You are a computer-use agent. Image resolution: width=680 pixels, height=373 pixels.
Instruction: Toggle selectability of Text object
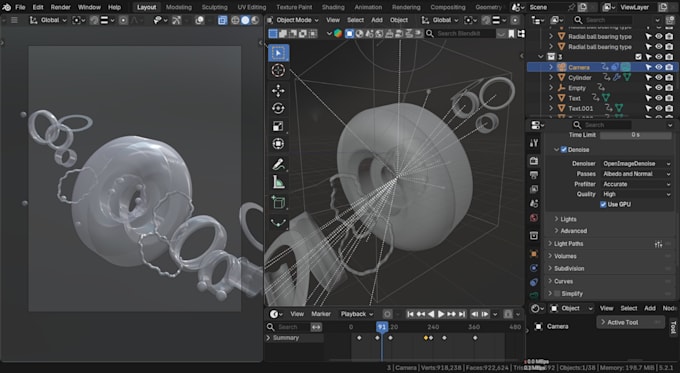click(x=649, y=98)
